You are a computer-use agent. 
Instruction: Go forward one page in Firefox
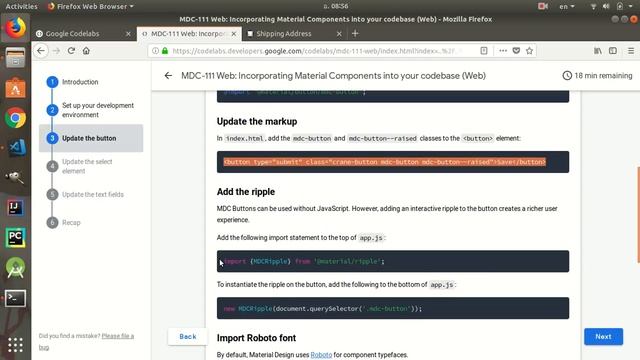click(x=56, y=51)
